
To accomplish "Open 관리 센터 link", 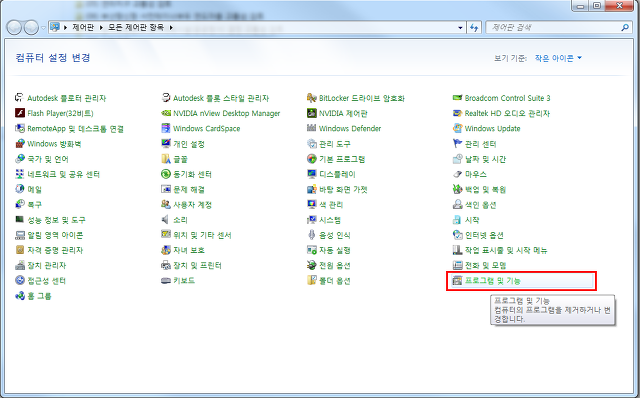I will point(480,144).
